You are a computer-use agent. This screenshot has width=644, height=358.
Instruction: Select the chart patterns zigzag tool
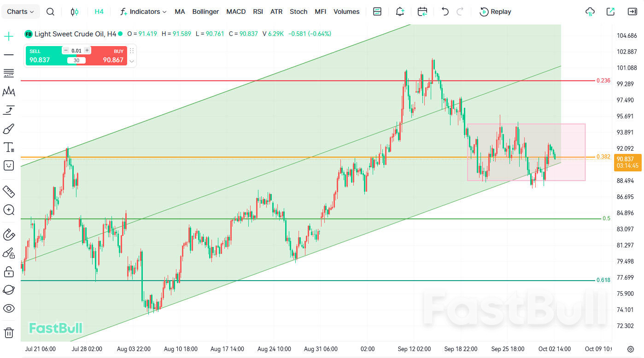[9, 92]
